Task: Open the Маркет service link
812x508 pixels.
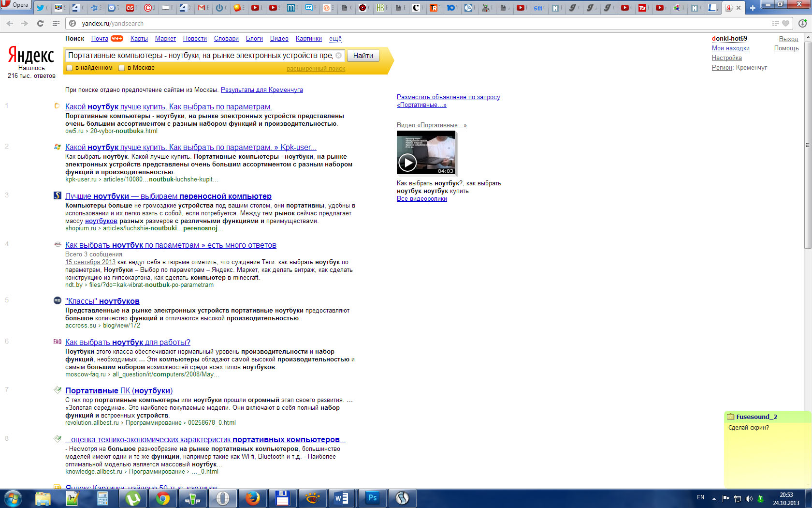Action: [165, 39]
